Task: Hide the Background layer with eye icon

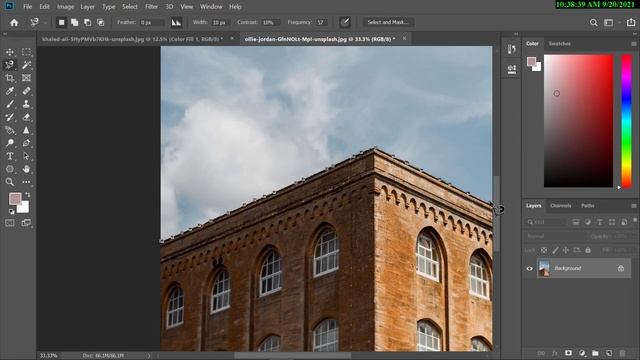Action: pos(529,269)
